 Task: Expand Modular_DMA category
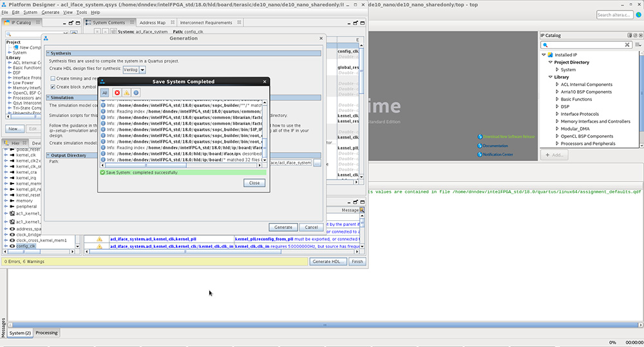tap(557, 129)
